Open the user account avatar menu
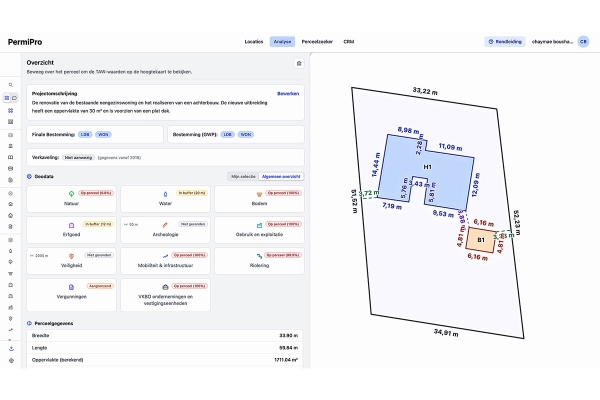This screenshot has width=600, height=400. tap(583, 42)
